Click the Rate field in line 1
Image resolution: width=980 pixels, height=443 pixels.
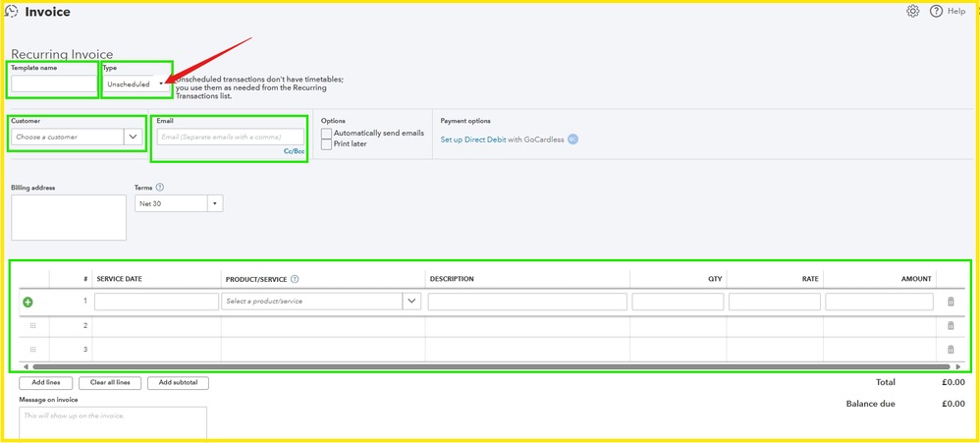click(x=775, y=302)
